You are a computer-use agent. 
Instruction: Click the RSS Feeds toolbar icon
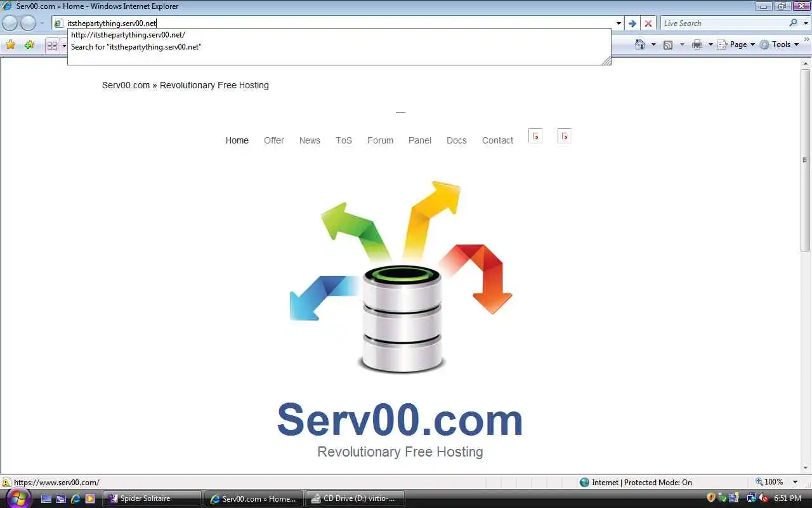pos(668,44)
